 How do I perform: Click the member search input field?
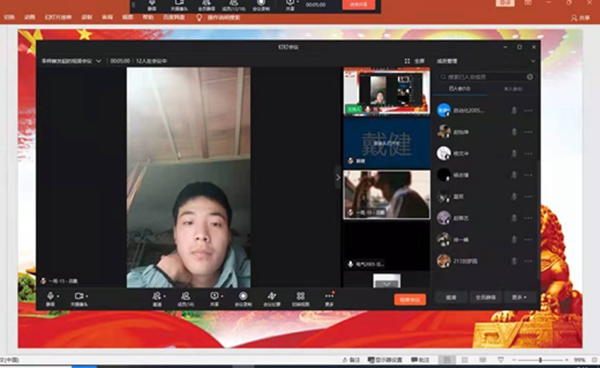click(486, 77)
